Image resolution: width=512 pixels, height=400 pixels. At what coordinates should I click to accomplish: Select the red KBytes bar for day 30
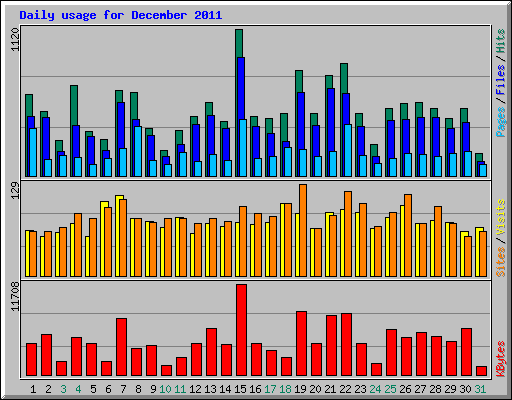click(467, 352)
